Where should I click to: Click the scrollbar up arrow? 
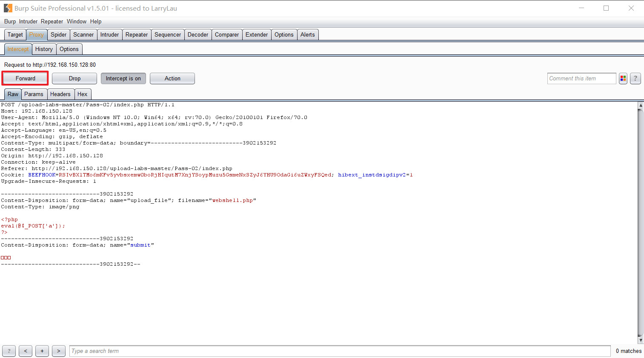click(641, 105)
